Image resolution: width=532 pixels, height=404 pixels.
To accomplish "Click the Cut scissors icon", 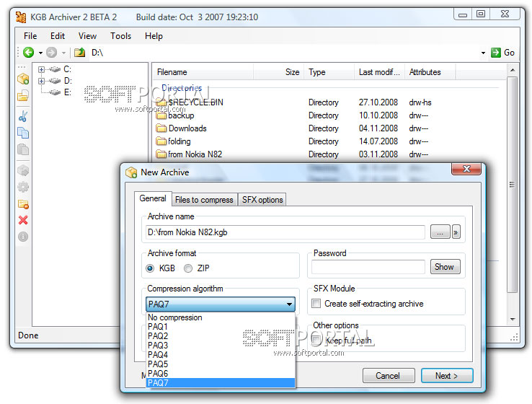I will (x=23, y=116).
